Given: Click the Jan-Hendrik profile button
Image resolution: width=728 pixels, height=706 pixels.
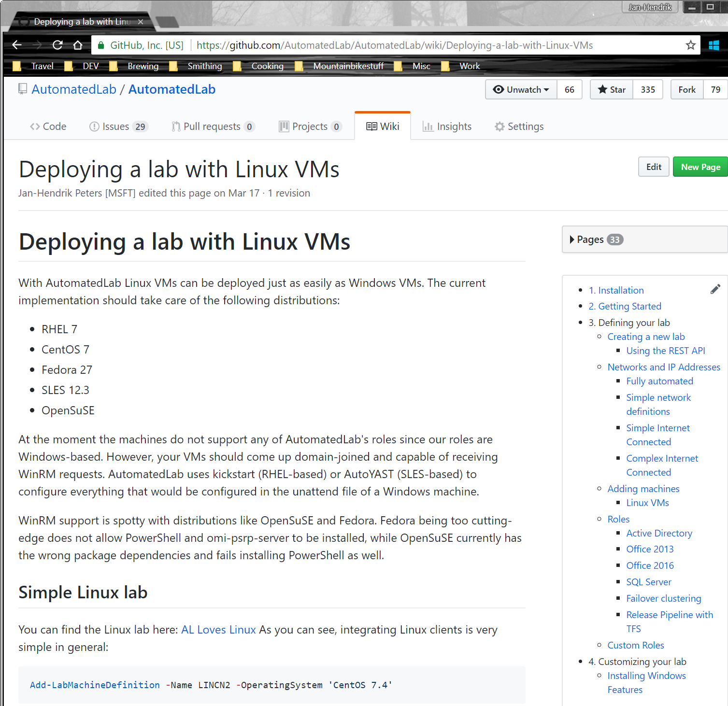Looking at the screenshot, I should point(650,7).
